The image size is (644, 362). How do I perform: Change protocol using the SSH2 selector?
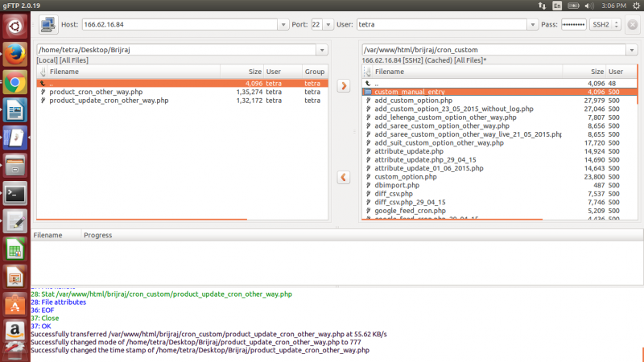click(605, 25)
